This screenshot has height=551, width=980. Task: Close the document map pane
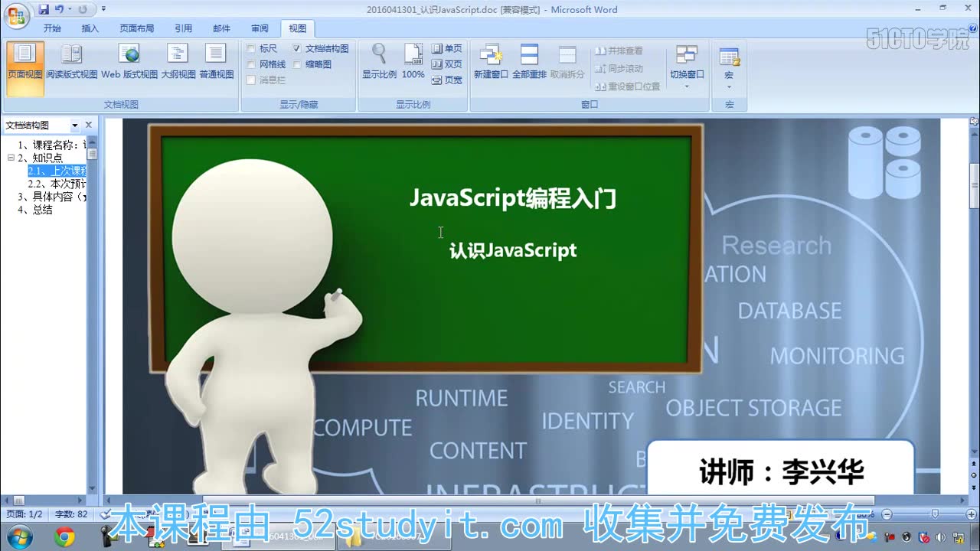(89, 125)
